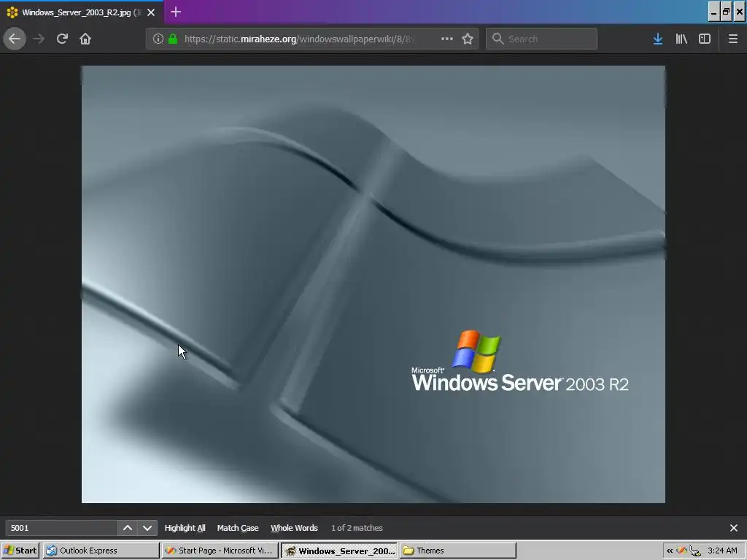
Task: Toggle Match Case in find bar
Action: pos(238,528)
